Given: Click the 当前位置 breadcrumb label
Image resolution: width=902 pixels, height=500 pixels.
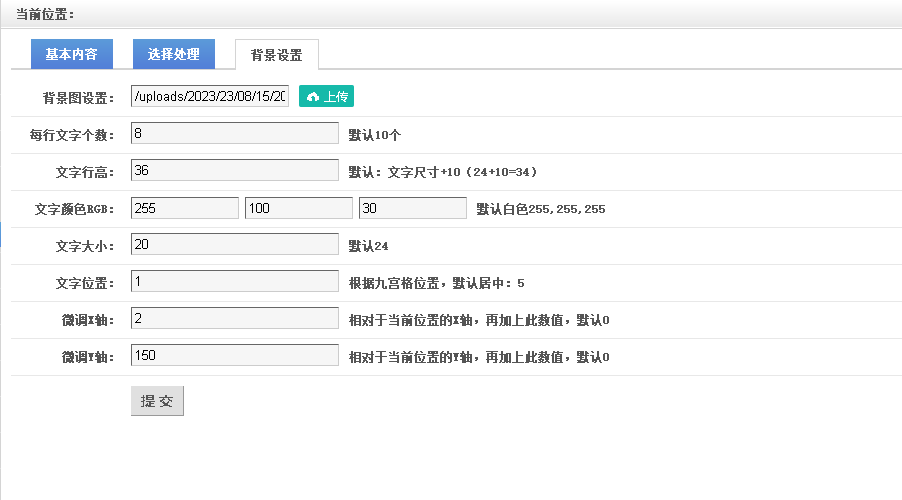Looking at the screenshot, I should (45, 14).
